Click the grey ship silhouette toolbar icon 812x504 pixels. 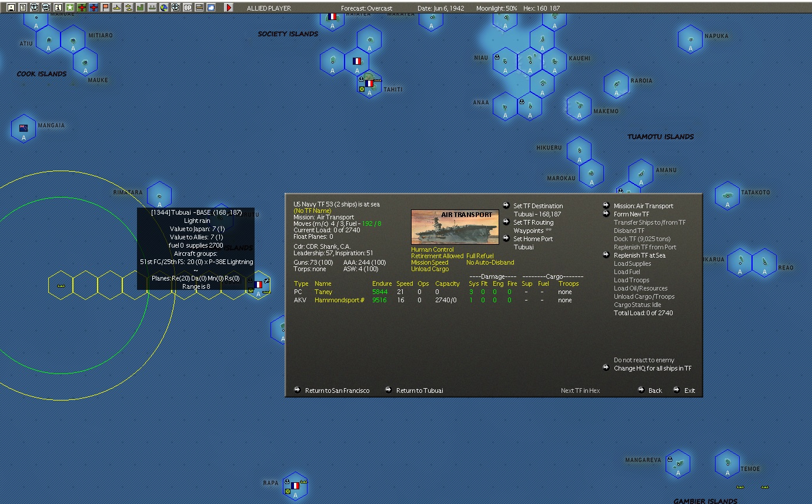coord(152,8)
